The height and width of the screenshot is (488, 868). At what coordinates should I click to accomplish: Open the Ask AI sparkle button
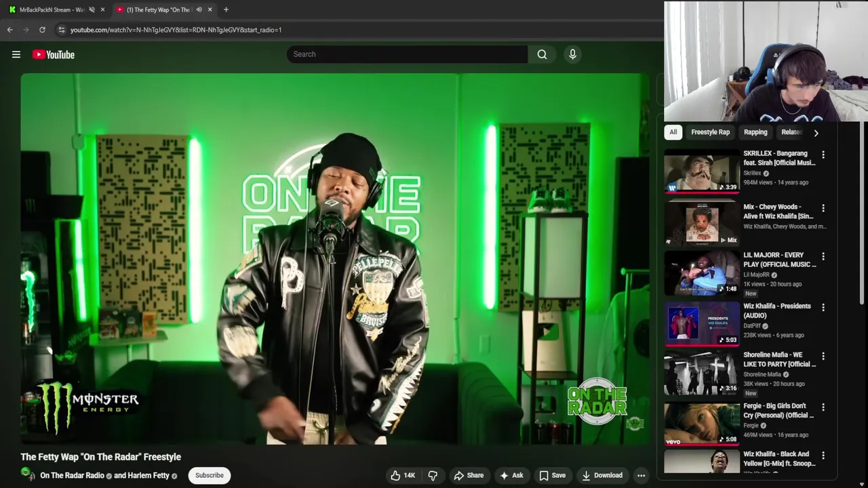click(511, 475)
